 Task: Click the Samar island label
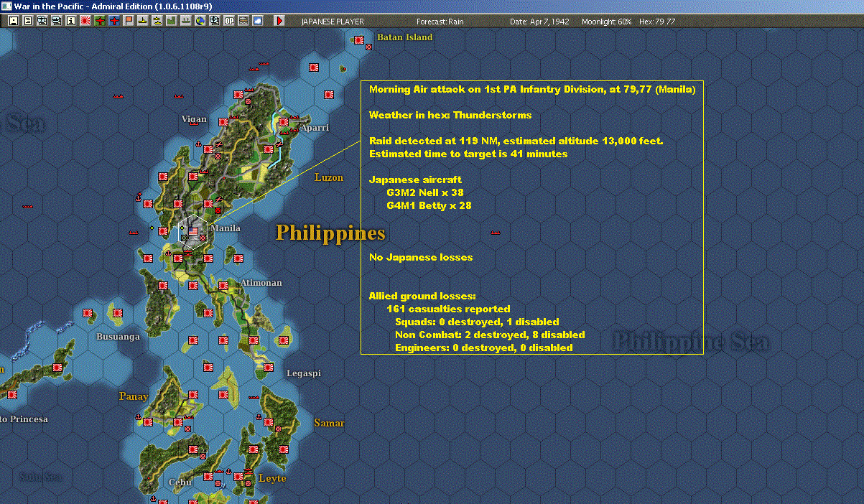click(x=329, y=424)
